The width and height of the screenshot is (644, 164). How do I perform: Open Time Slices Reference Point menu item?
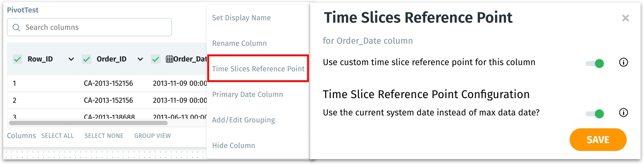point(258,69)
